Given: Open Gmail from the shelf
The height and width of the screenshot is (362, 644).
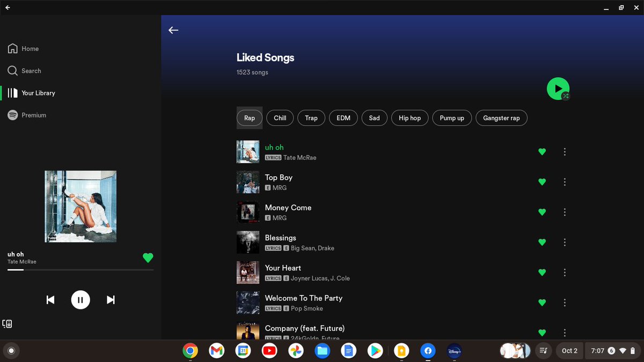Looking at the screenshot, I should click(x=216, y=351).
